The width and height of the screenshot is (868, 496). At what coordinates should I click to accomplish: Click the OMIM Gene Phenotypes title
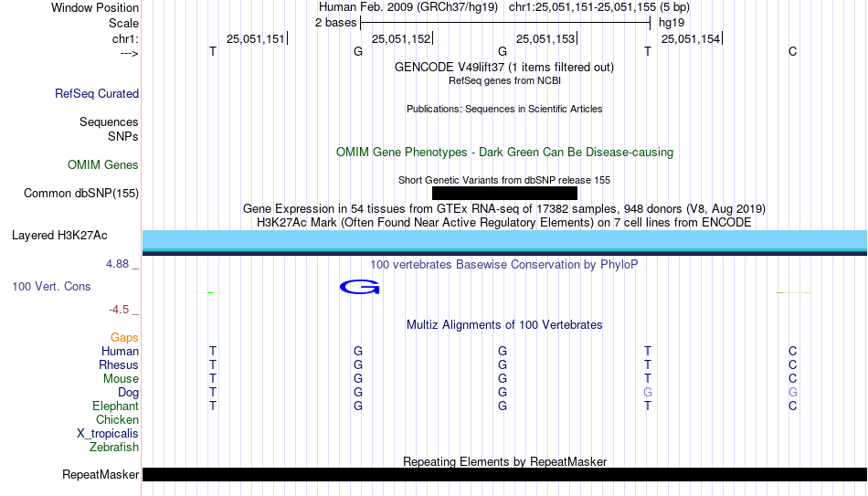(x=504, y=153)
